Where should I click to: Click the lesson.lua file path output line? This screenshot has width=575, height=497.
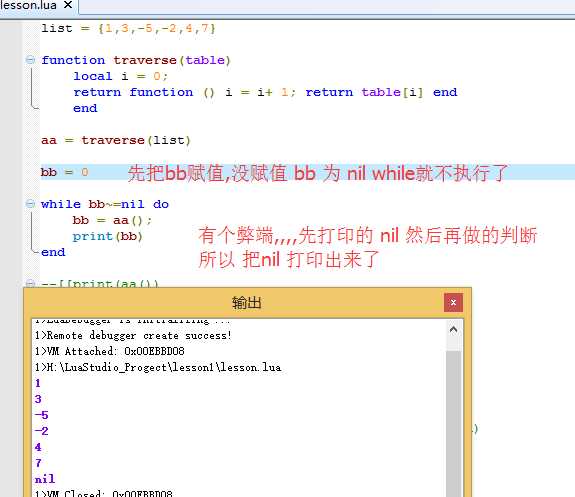(158, 367)
